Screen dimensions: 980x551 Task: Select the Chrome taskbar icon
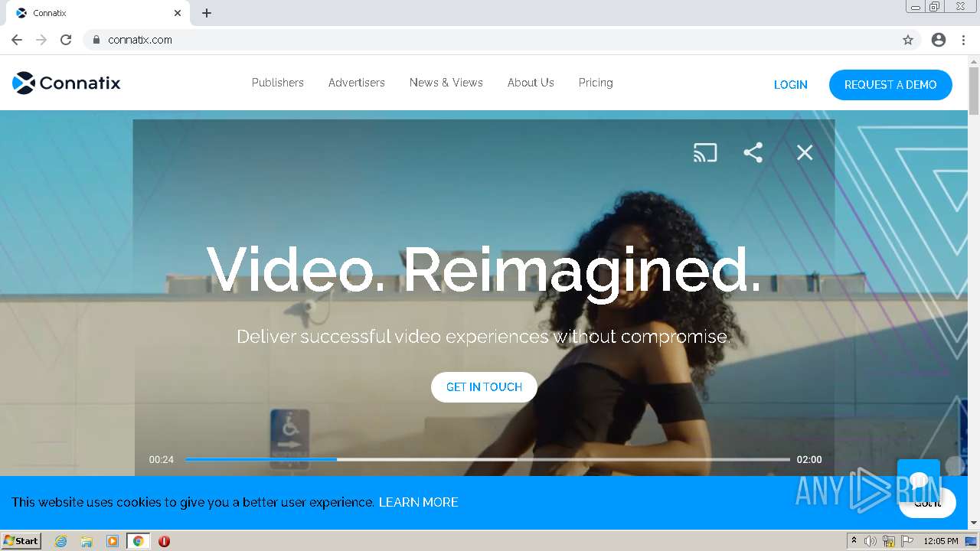click(x=138, y=541)
